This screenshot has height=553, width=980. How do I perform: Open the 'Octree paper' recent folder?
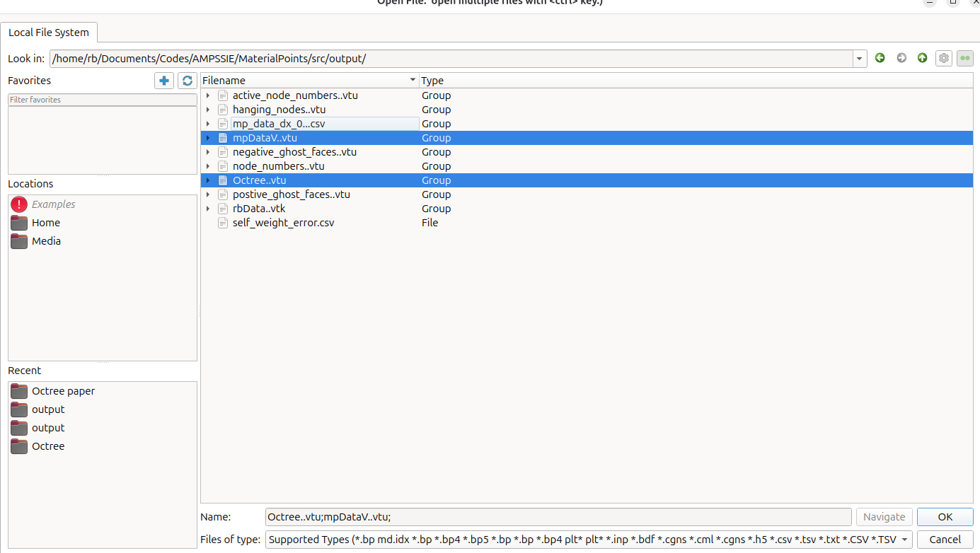[x=63, y=391]
